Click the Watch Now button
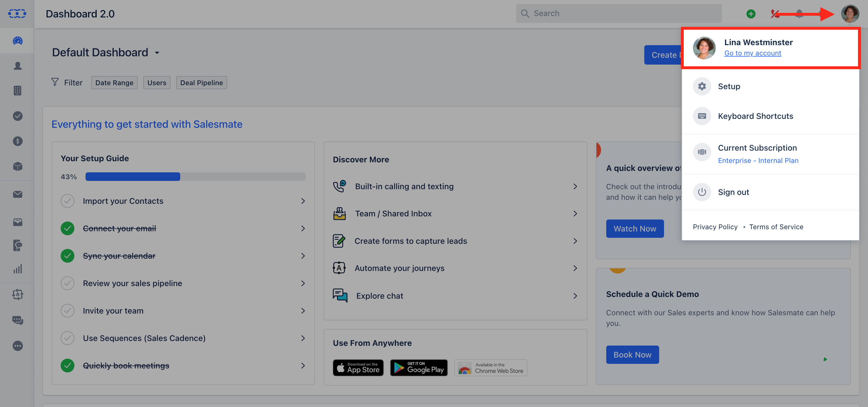This screenshot has width=868, height=407. click(x=635, y=229)
